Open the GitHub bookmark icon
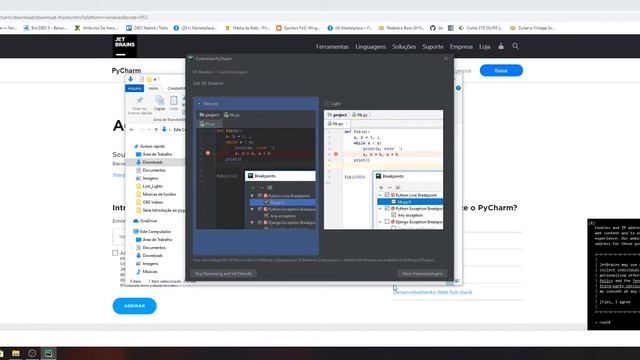This screenshot has width=640, height=360. pyautogui.click(x=433, y=28)
